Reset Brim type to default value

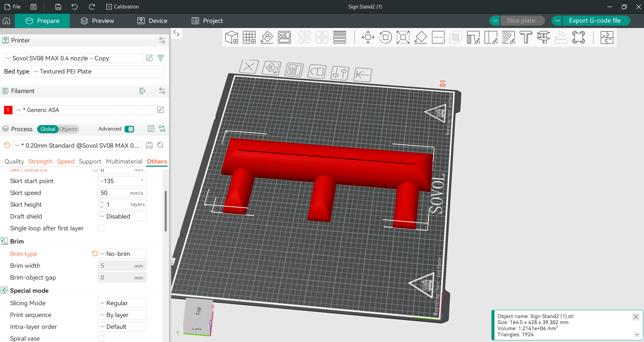coord(95,254)
